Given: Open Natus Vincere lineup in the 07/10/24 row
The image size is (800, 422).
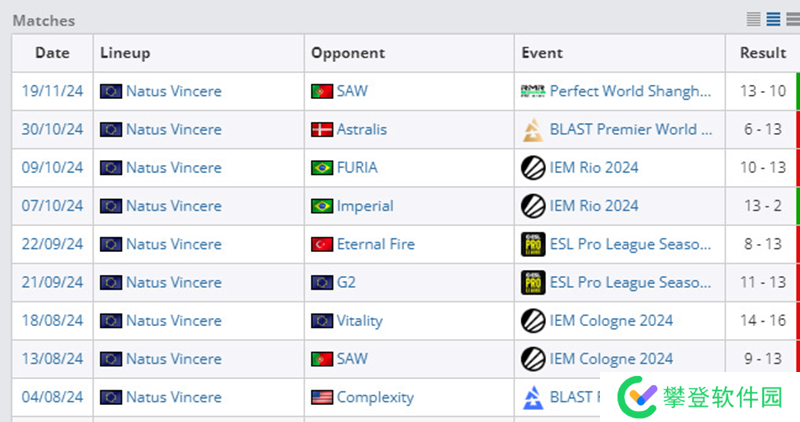Looking at the screenshot, I should coord(173,206).
